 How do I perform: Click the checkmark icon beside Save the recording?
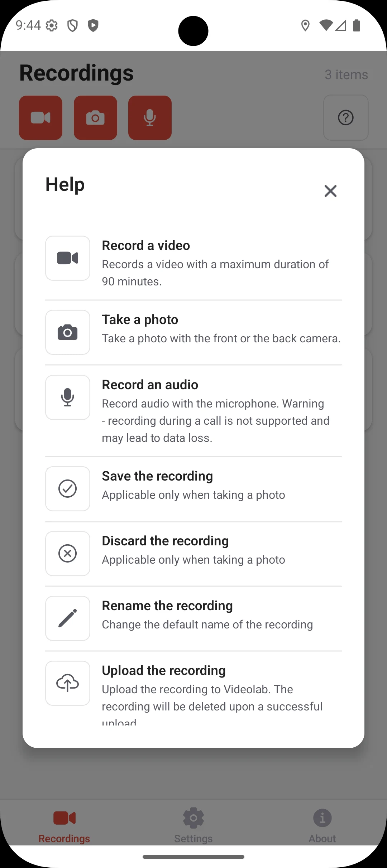coord(68,489)
